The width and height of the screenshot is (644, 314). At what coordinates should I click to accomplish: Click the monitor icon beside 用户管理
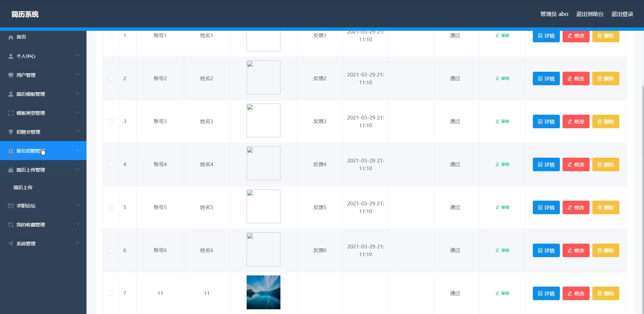point(11,75)
